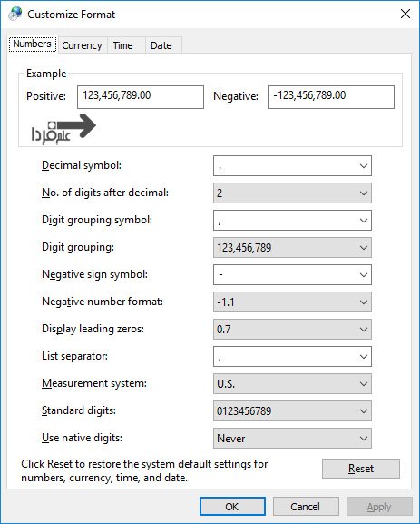This screenshot has height=524, width=420.
Task: Confirm with the OK button
Action: tap(232, 507)
